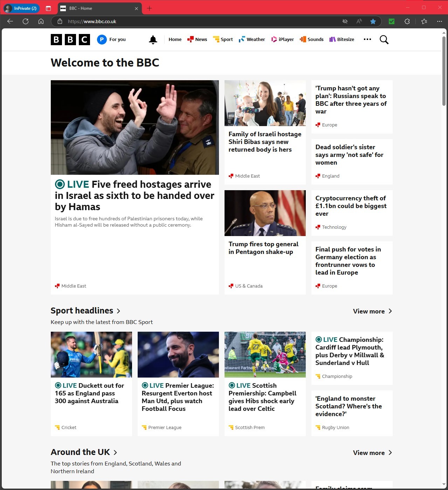The height and width of the screenshot is (490, 448).
Task: Open a new tab with plus button
Action: 150,8
